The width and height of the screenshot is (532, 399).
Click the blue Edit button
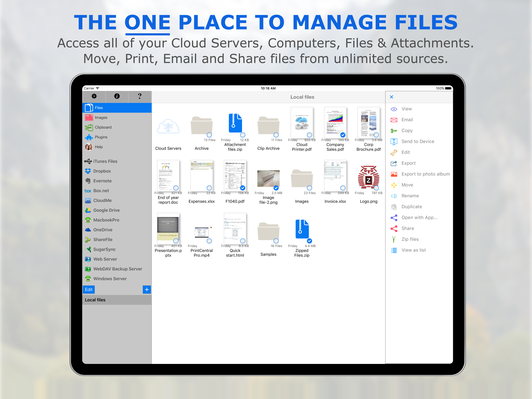point(89,290)
